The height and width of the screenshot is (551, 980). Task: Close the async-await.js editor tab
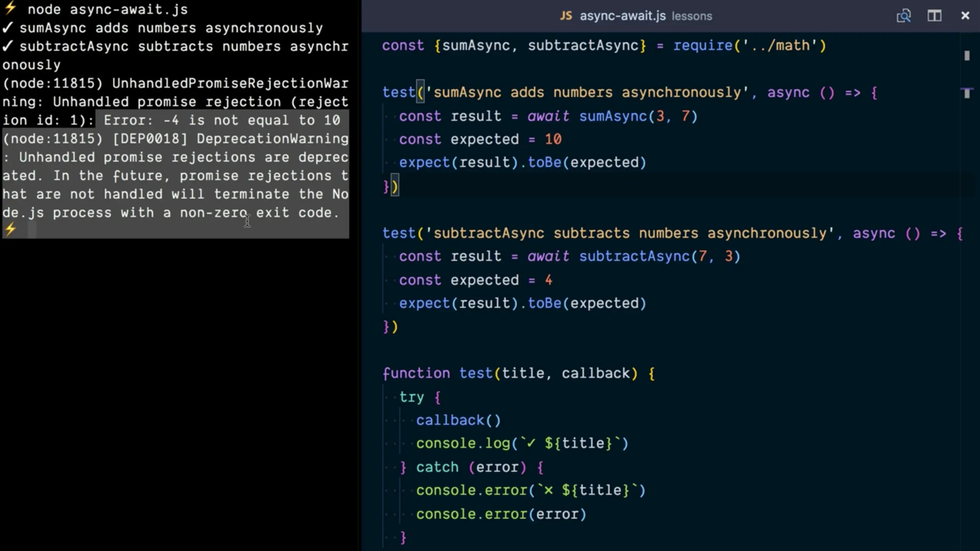pyautogui.click(x=965, y=16)
